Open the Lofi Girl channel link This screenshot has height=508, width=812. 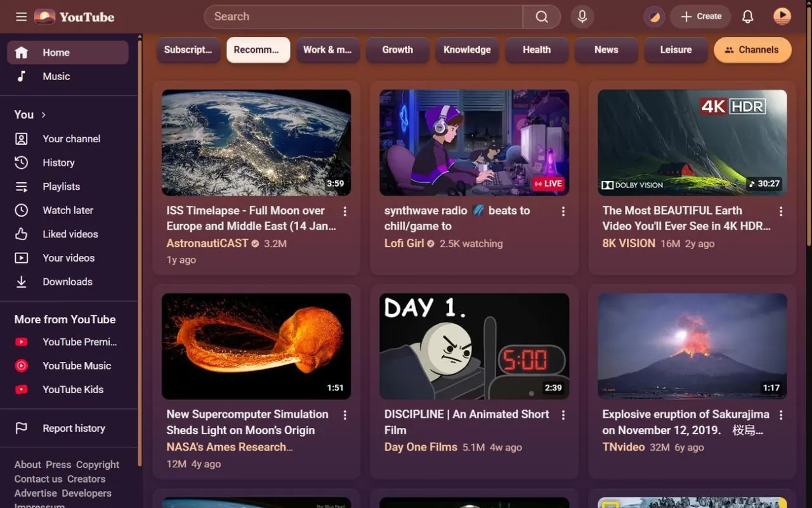tap(404, 243)
